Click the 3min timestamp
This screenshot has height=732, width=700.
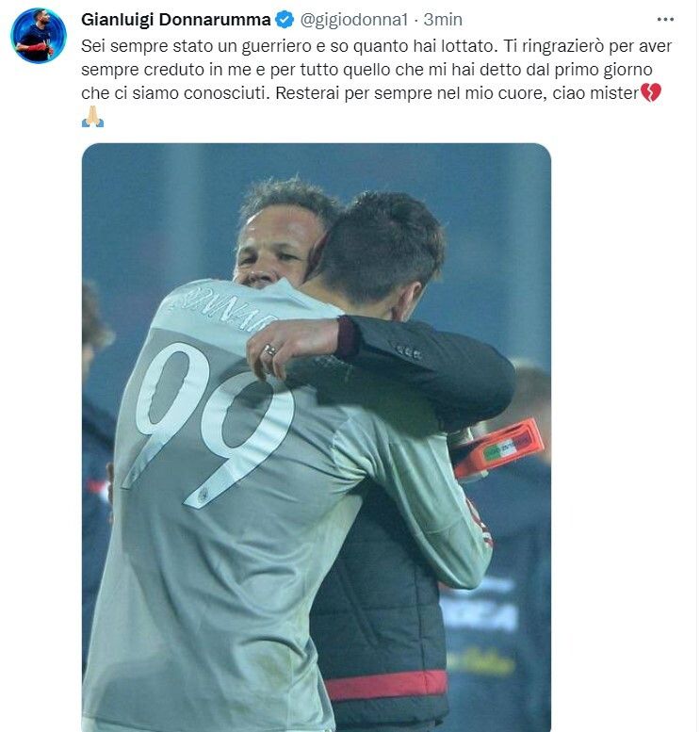click(x=443, y=20)
